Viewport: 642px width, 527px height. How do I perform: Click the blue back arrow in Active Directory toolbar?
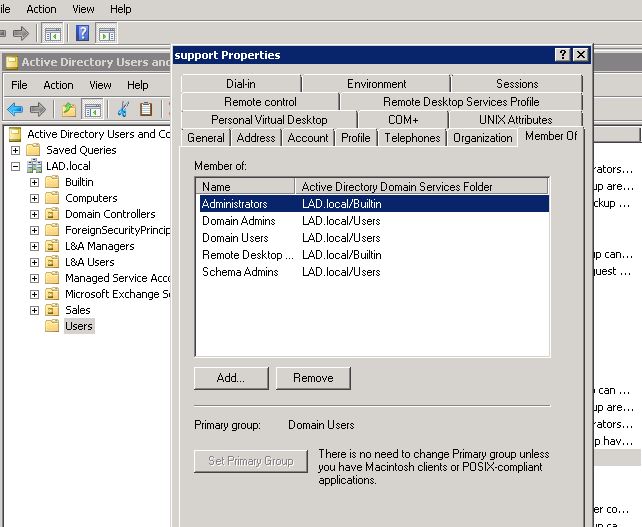click(x=15, y=109)
